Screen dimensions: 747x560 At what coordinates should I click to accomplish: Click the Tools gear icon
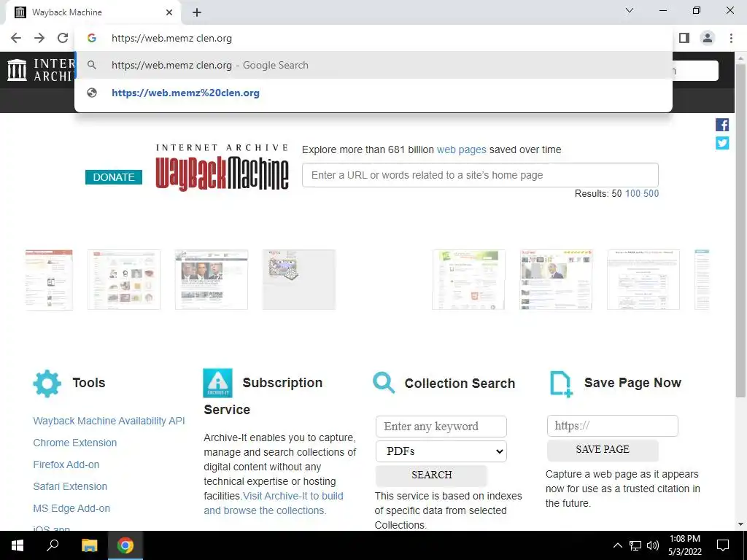(x=47, y=384)
